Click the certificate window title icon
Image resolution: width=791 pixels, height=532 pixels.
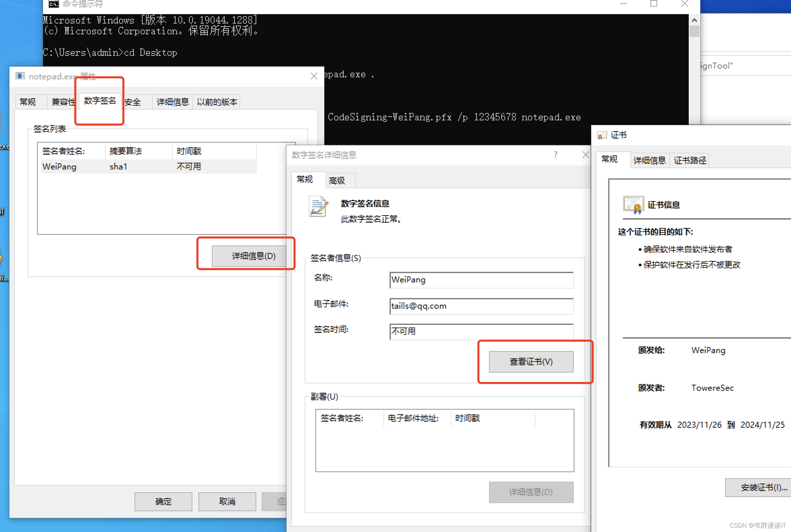pos(602,136)
